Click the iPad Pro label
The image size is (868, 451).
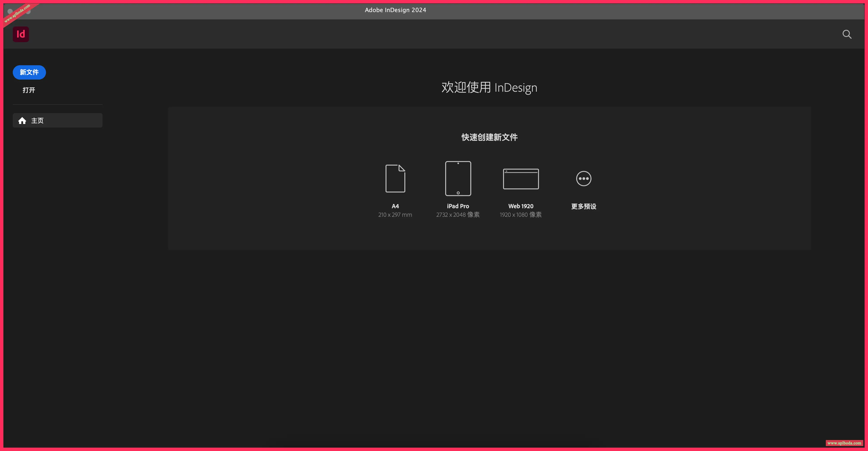[458, 206]
